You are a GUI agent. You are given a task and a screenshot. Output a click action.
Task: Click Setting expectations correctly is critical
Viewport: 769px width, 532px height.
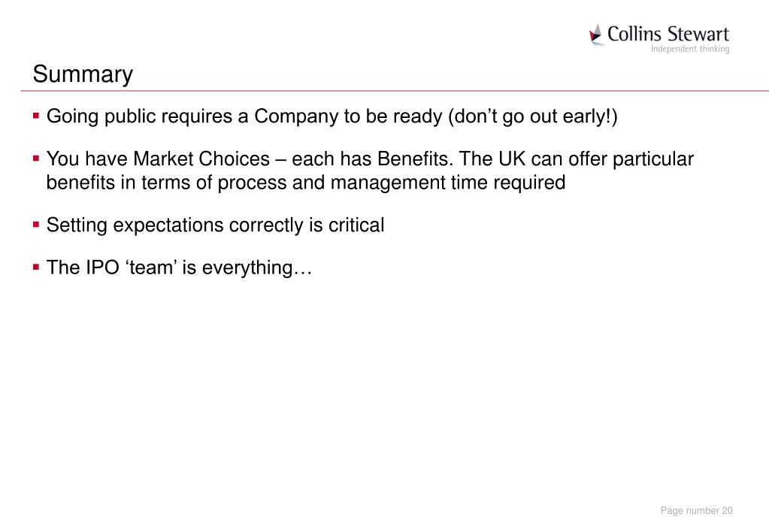pyautogui.click(x=215, y=225)
